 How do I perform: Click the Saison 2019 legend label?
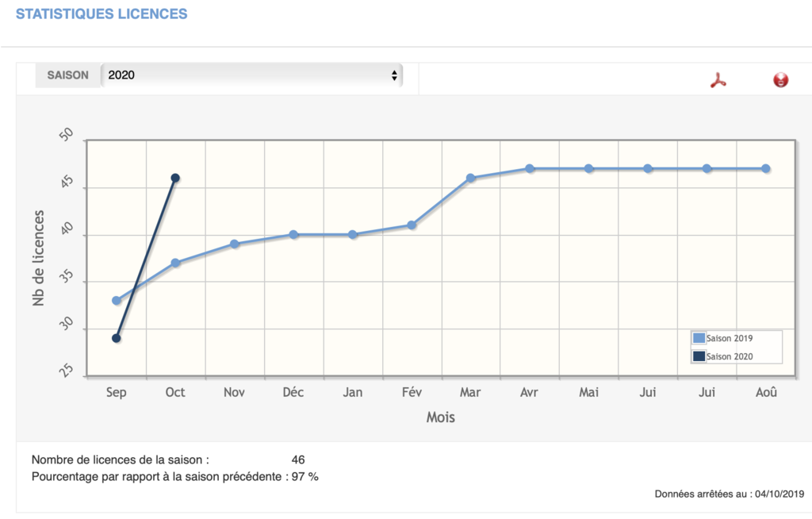point(729,338)
